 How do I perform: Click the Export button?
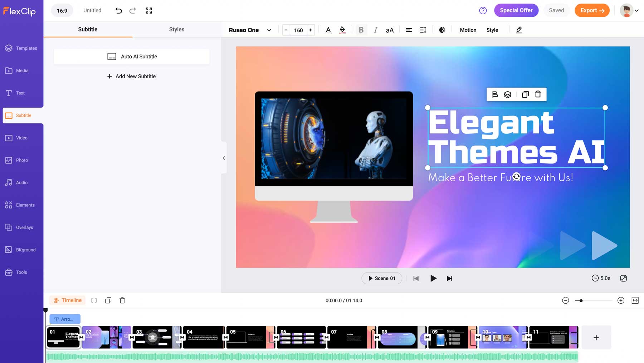point(592,10)
